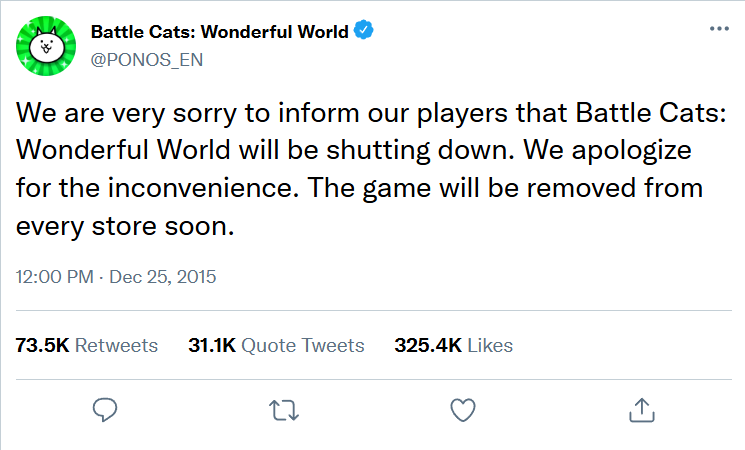This screenshot has width=745, height=450.
Task: Retweet using the arrows icon
Action: click(283, 409)
